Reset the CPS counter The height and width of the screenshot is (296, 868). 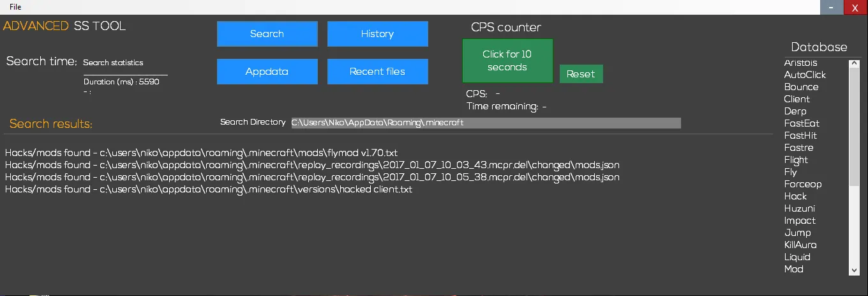tap(581, 74)
